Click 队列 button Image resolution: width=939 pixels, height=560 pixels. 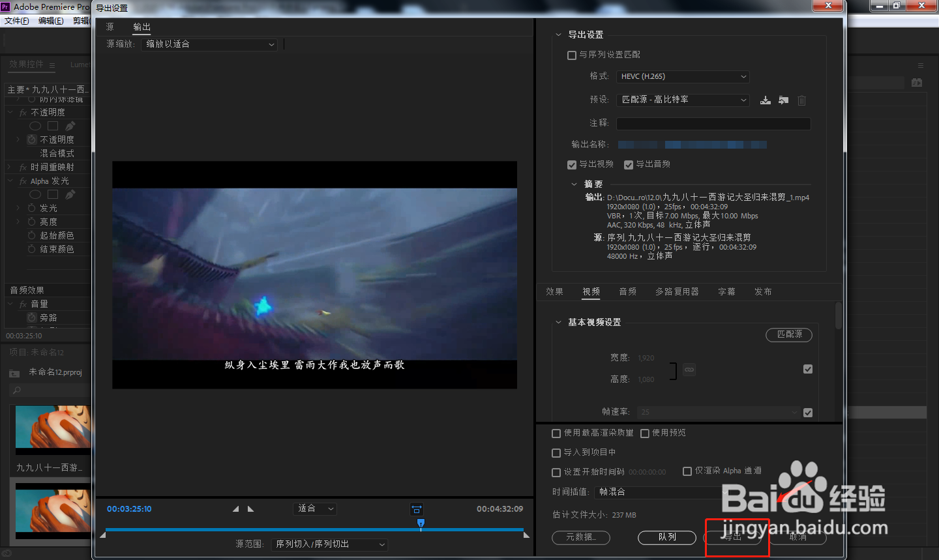667,537
